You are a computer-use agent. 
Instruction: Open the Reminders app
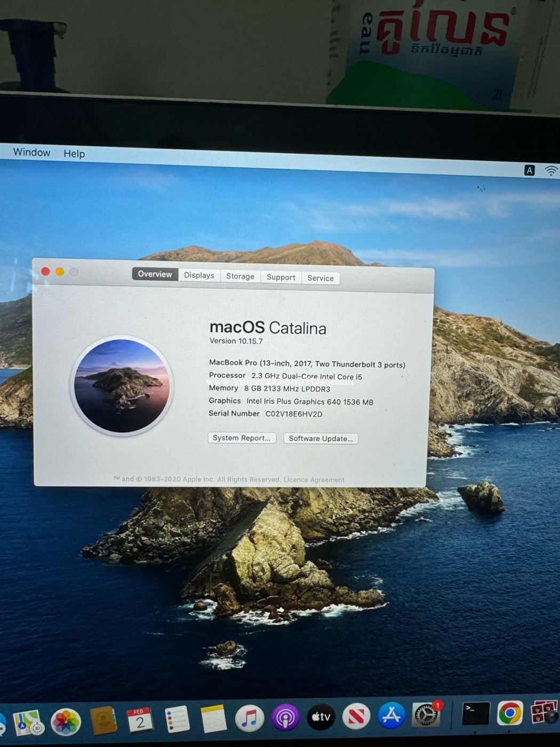click(x=177, y=719)
